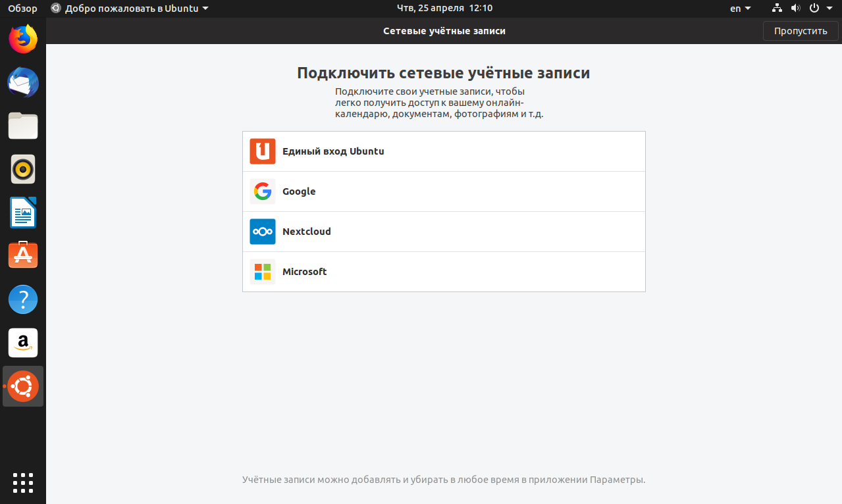Open the Обзор activities overview
Screen dimensions: 842x504
point(22,9)
